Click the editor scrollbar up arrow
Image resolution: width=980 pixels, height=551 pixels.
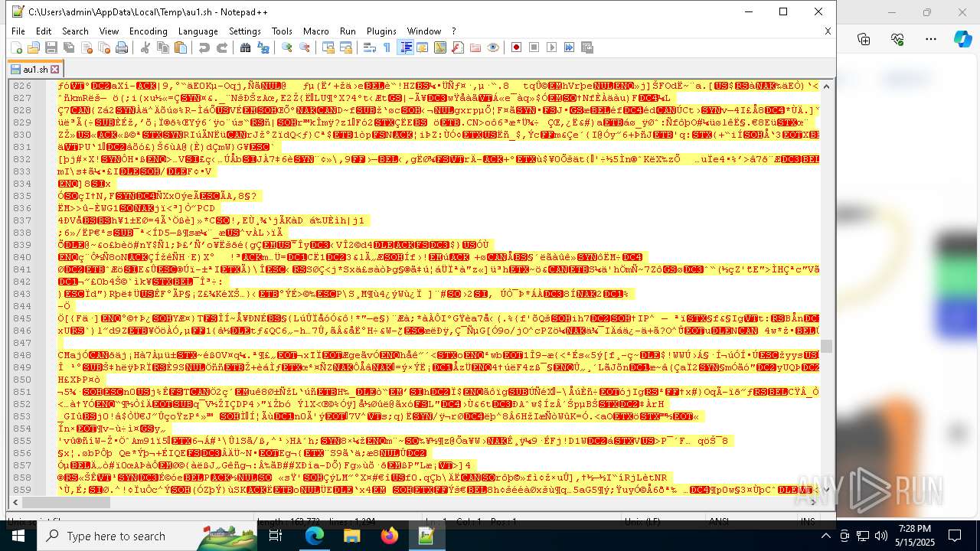(826, 85)
